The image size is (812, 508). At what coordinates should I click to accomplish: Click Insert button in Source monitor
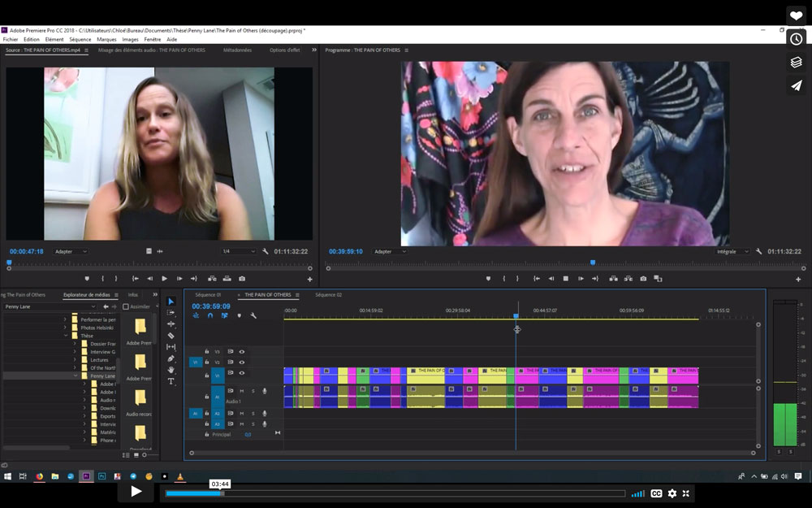coord(212,279)
